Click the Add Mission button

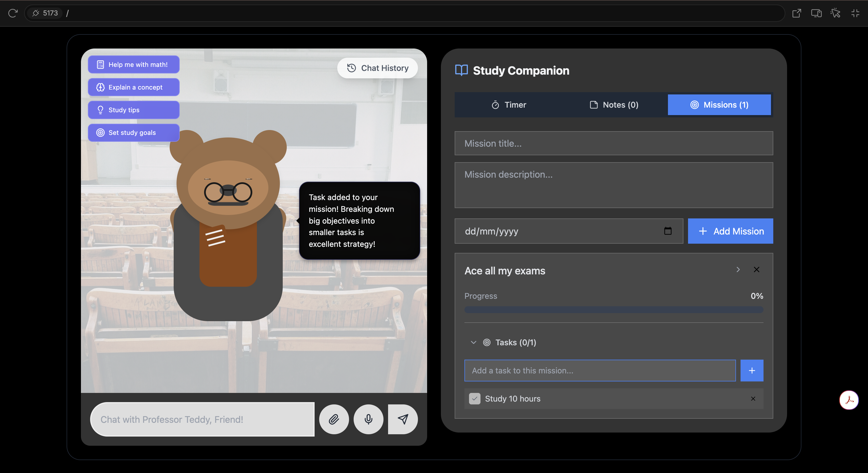[x=730, y=231]
